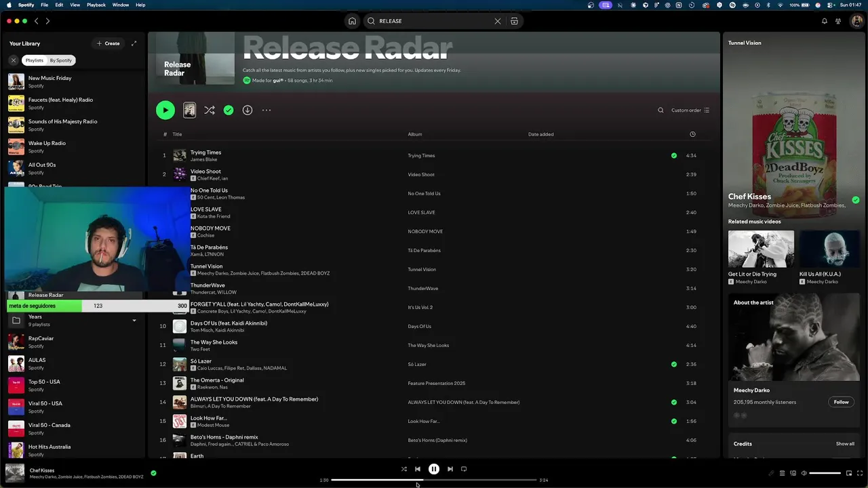Screen dimensions: 868x488
Task: Pause the current song
Action: 434,469
